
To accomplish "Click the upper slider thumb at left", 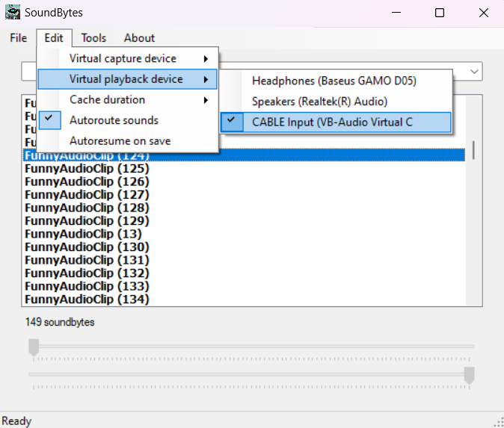I will coord(34,347).
